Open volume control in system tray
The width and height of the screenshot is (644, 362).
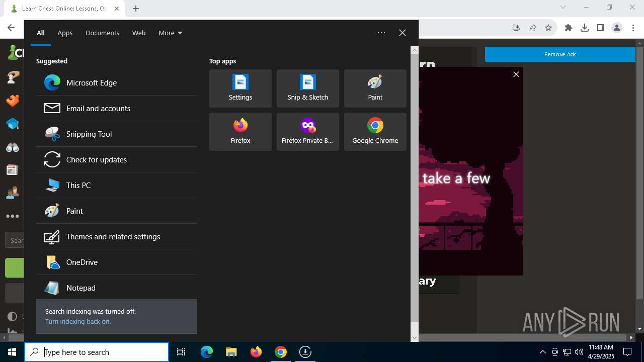579,352
